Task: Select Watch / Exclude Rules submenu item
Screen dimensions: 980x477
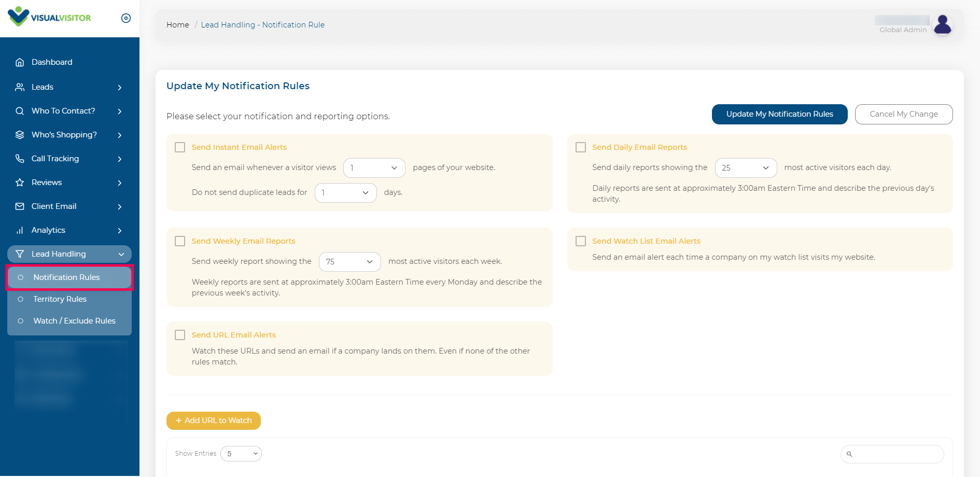Action: tap(69, 321)
